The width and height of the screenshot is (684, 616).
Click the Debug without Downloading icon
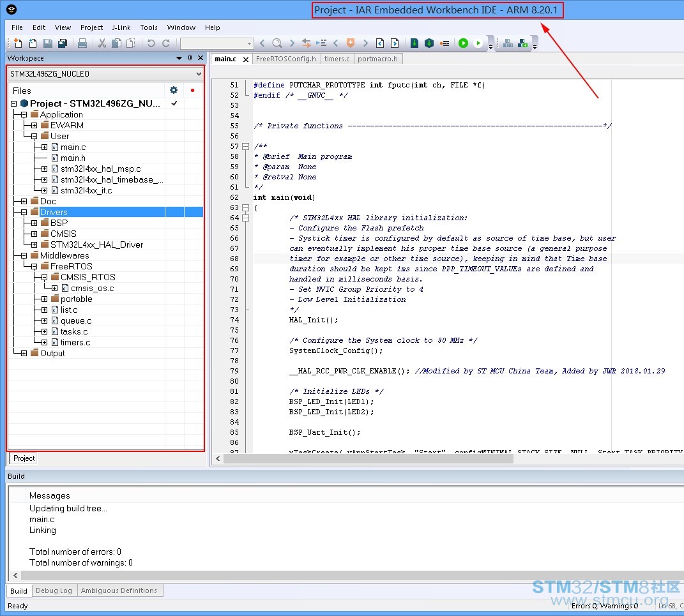pyautogui.click(x=478, y=43)
